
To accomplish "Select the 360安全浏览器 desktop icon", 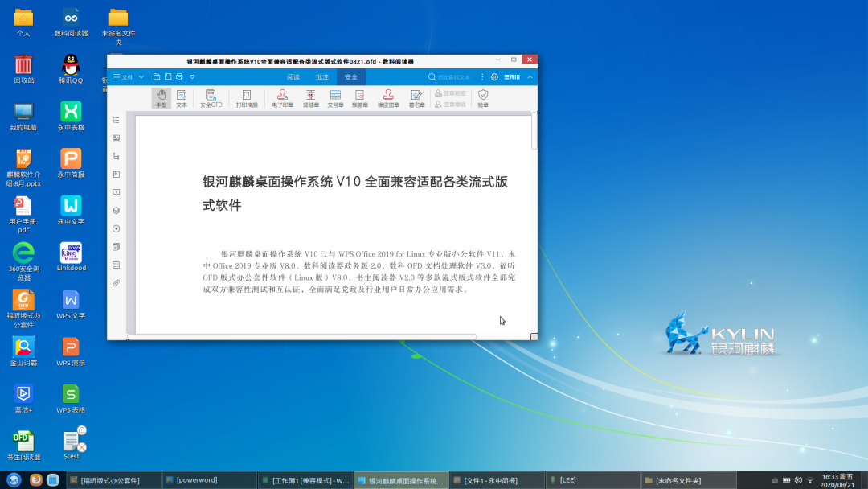I will coord(23,261).
